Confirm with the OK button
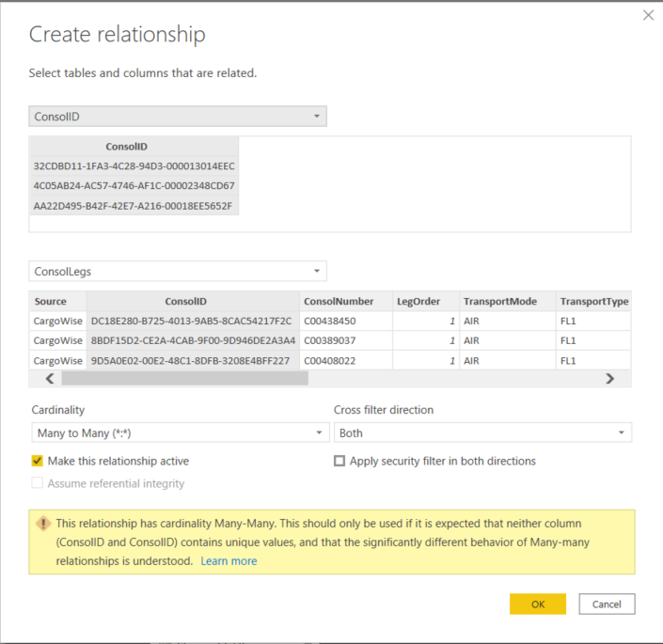Screen dimensions: 663x644 click(x=537, y=605)
